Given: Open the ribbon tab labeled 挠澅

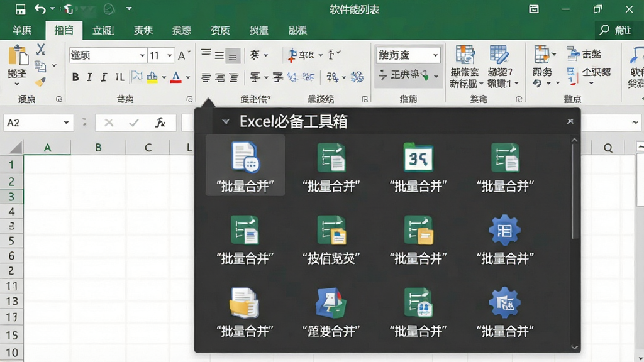Looking at the screenshot, I should pos(258,30).
